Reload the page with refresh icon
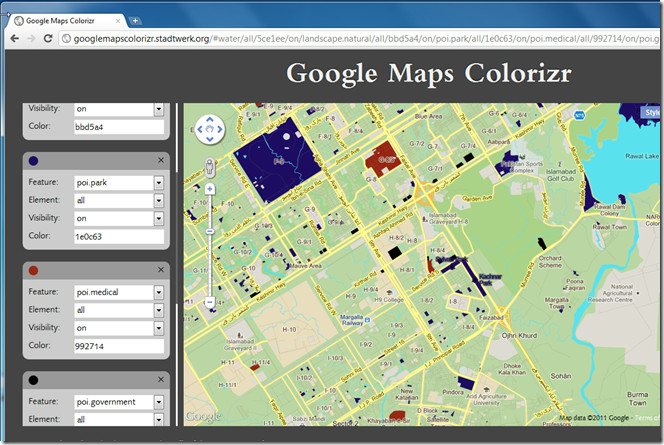This screenshot has width=664, height=445. 48,39
